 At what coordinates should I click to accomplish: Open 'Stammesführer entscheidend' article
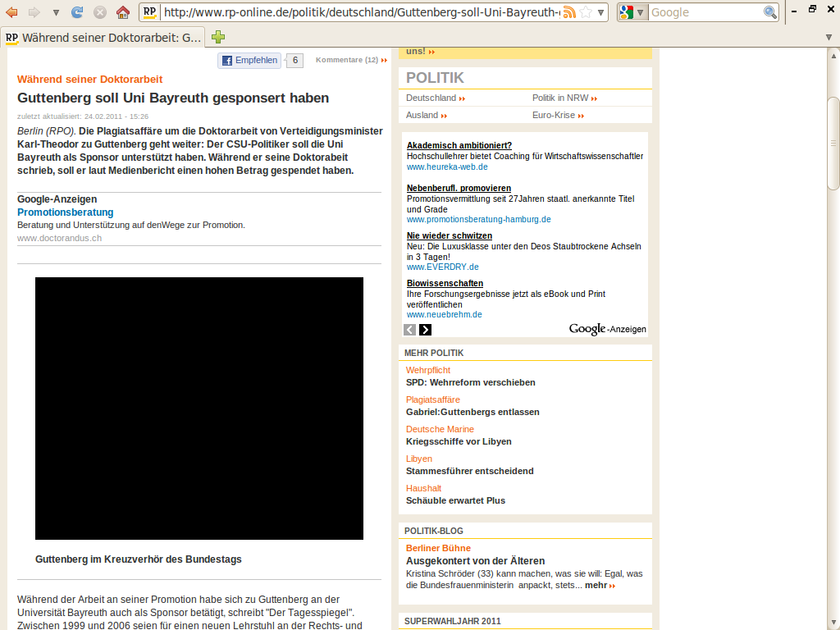[x=470, y=471]
